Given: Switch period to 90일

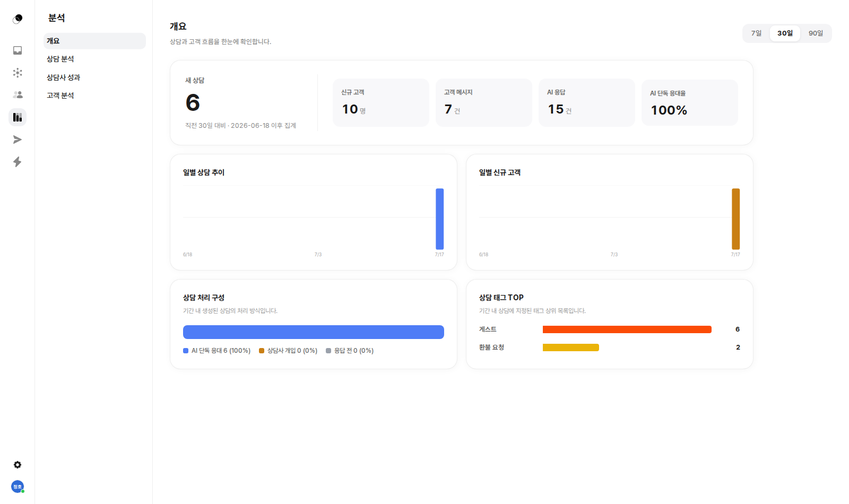Looking at the screenshot, I should (816, 33).
